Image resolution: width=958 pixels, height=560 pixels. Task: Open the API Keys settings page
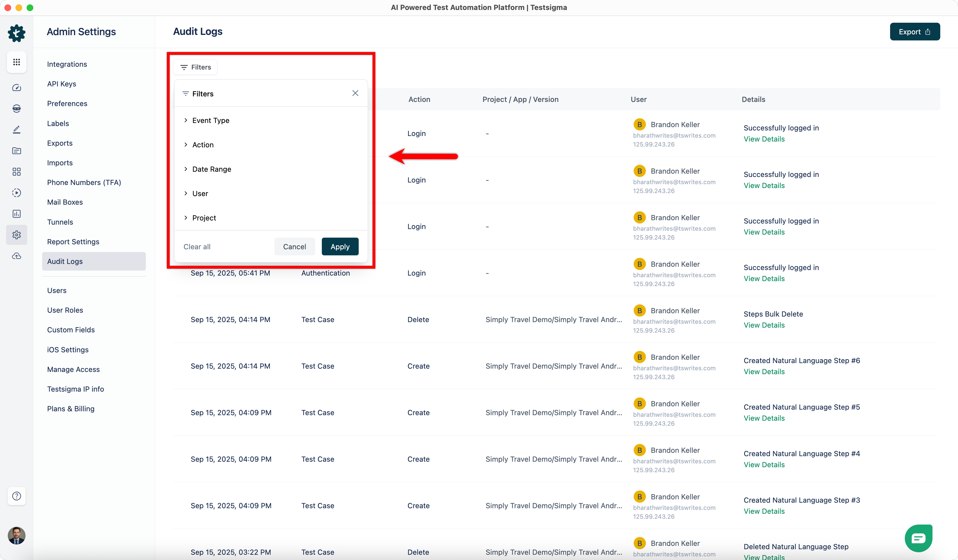(62, 84)
